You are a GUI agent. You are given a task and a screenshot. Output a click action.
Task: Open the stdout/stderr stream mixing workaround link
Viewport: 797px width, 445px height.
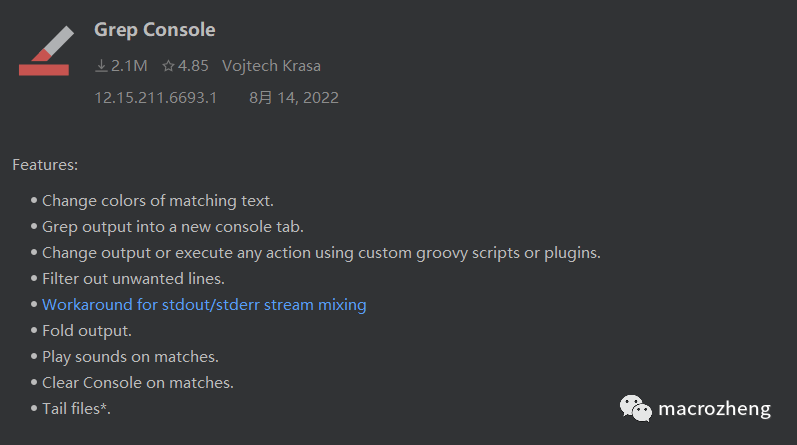point(204,305)
